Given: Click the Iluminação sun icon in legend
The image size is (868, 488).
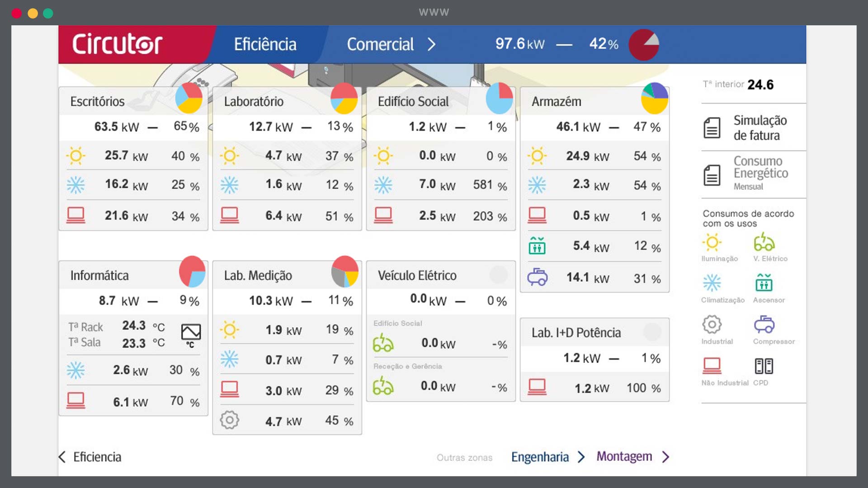Looking at the screenshot, I should 712,243.
